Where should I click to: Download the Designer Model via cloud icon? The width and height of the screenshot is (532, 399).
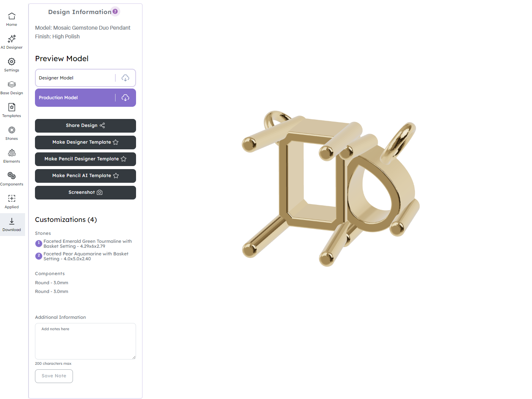pyautogui.click(x=125, y=78)
